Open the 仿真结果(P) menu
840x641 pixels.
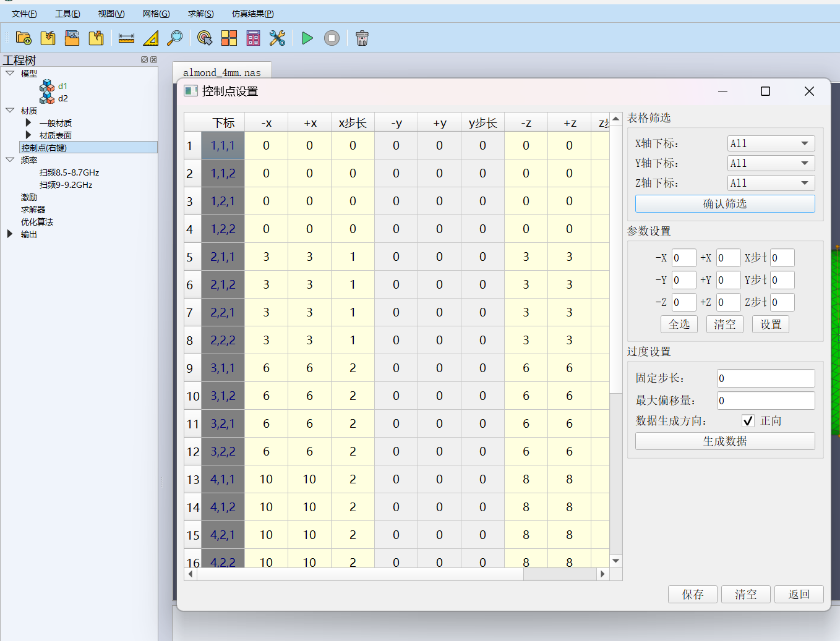pos(252,14)
